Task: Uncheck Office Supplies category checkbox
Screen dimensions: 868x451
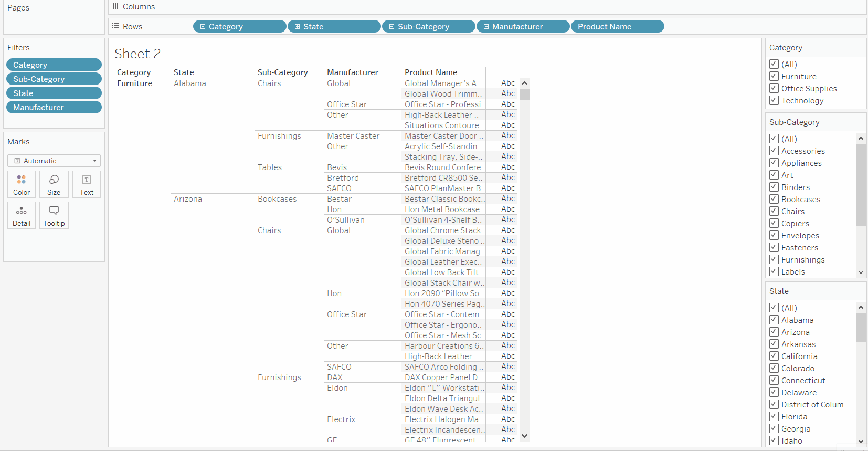Action: [774, 88]
